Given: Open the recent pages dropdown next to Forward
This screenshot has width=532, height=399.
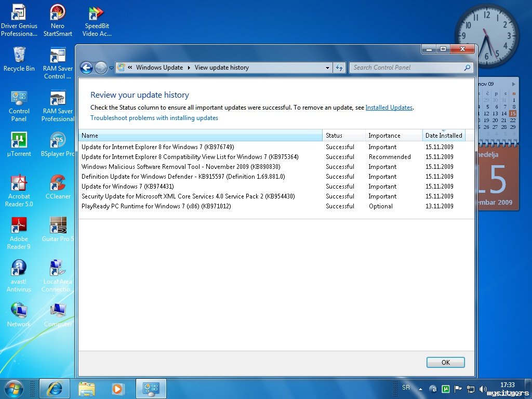Looking at the screenshot, I should click(111, 68).
